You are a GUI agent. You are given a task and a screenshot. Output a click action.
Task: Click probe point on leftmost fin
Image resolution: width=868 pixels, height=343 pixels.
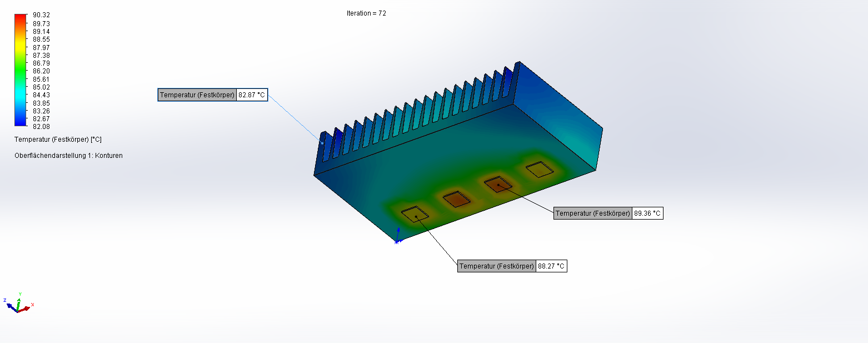pyautogui.click(x=322, y=143)
